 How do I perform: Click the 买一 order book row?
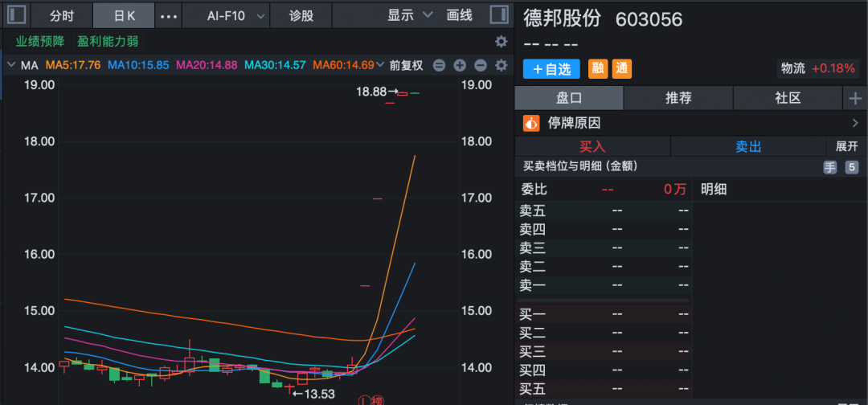pos(604,315)
